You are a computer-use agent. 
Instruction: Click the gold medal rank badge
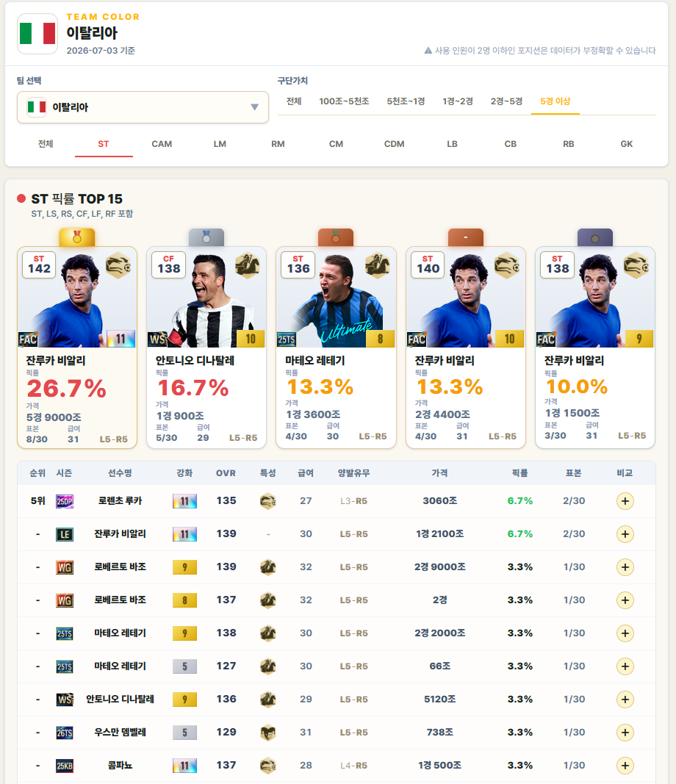click(x=77, y=237)
